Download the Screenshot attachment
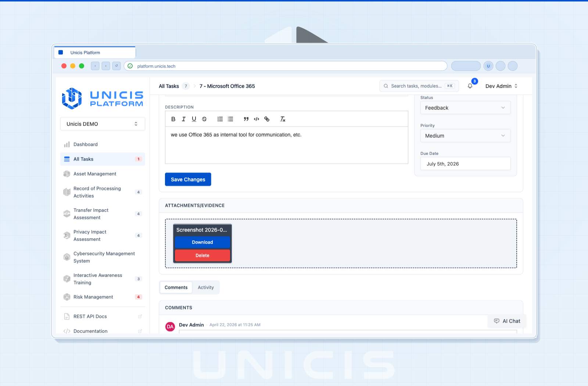588x386 pixels. point(202,242)
